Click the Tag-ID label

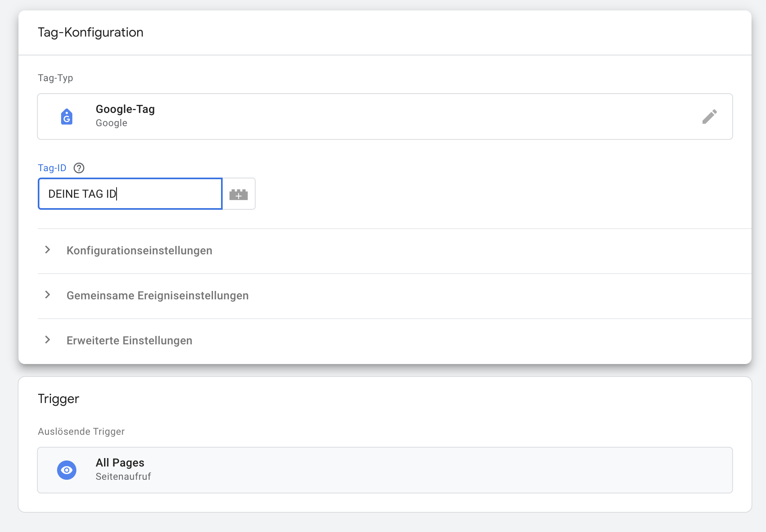tap(52, 168)
